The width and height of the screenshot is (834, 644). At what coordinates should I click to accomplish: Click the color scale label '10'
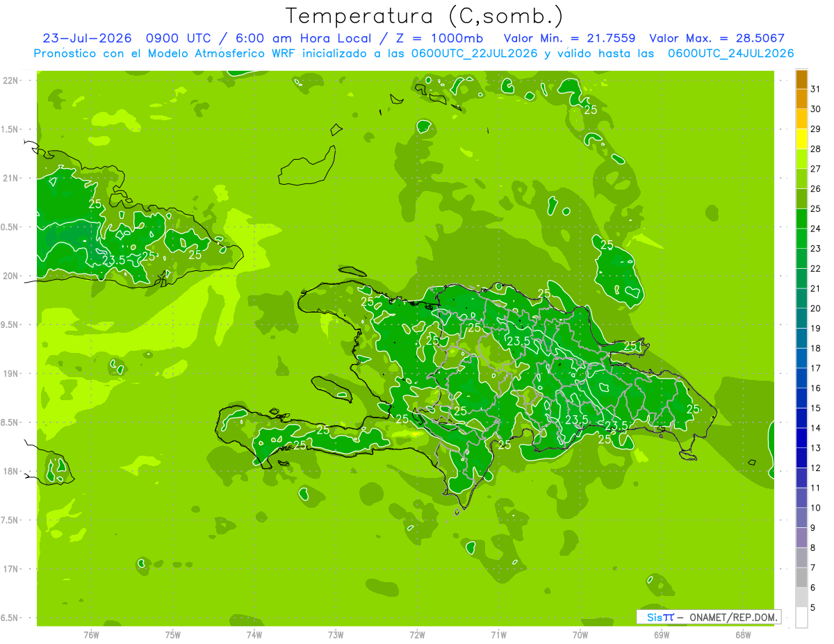(x=816, y=508)
